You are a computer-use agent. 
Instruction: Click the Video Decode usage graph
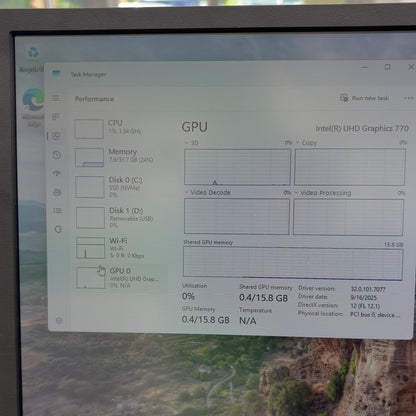point(237,216)
